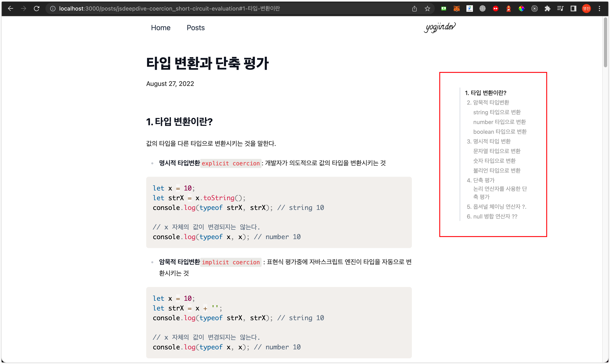The image size is (610, 364).
Task: Click the bold text '명시적 타입변환'
Action: pos(179,163)
